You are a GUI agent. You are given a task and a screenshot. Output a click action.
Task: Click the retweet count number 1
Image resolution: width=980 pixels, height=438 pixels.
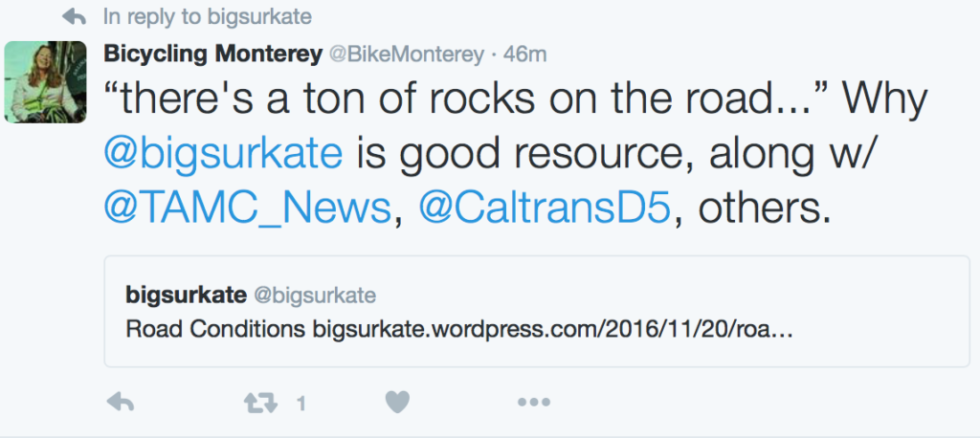301,405
